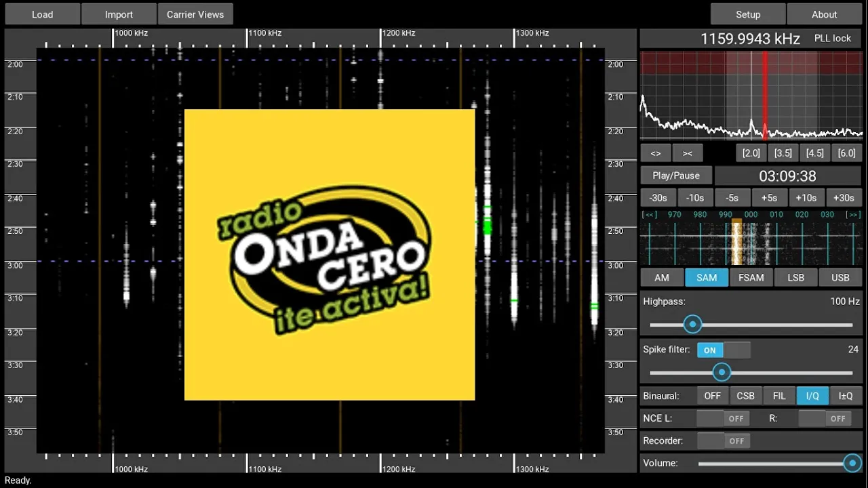Click the PLL lock indicator
The height and width of the screenshot is (488, 868).
pos(832,39)
